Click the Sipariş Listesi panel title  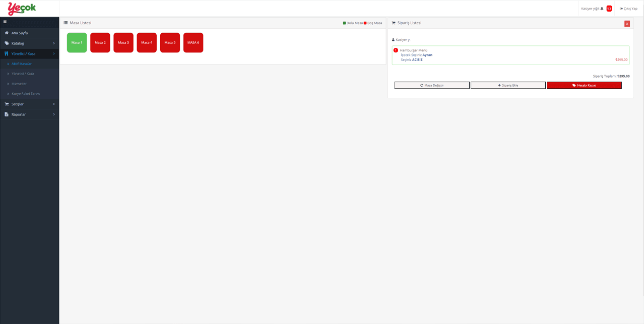tap(409, 23)
